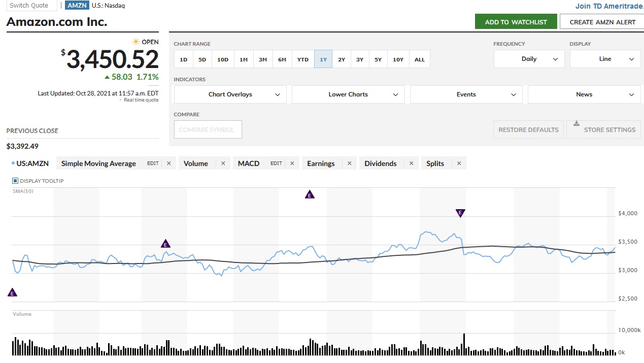Click the Dividends chip label
The height and width of the screenshot is (363, 644).
point(381,163)
